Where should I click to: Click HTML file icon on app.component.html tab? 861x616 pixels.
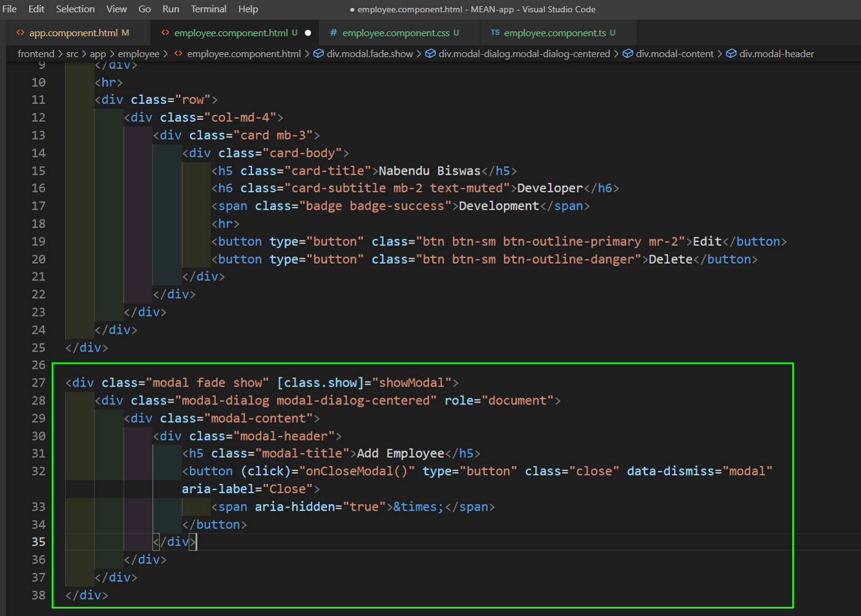click(x=20, y=33)
